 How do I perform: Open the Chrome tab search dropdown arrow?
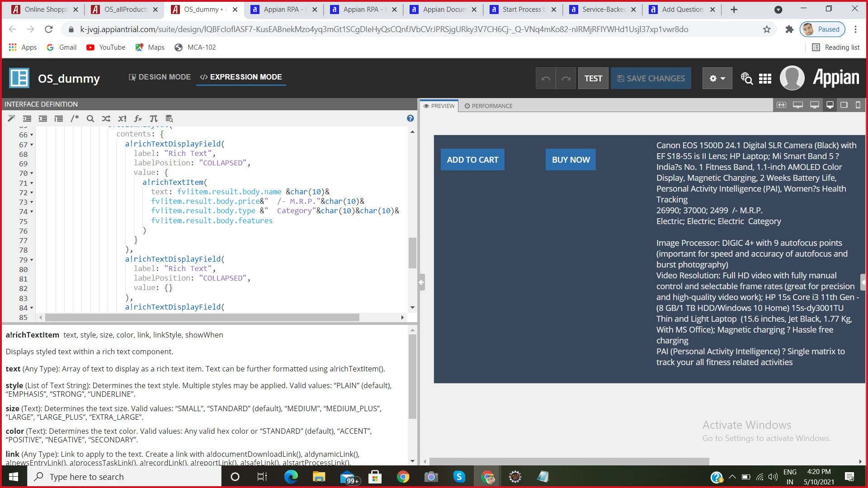point(778,9)
